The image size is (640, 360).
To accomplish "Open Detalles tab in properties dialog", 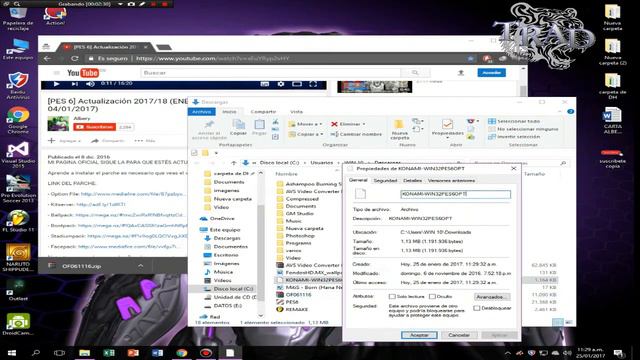I will point(412,180).
